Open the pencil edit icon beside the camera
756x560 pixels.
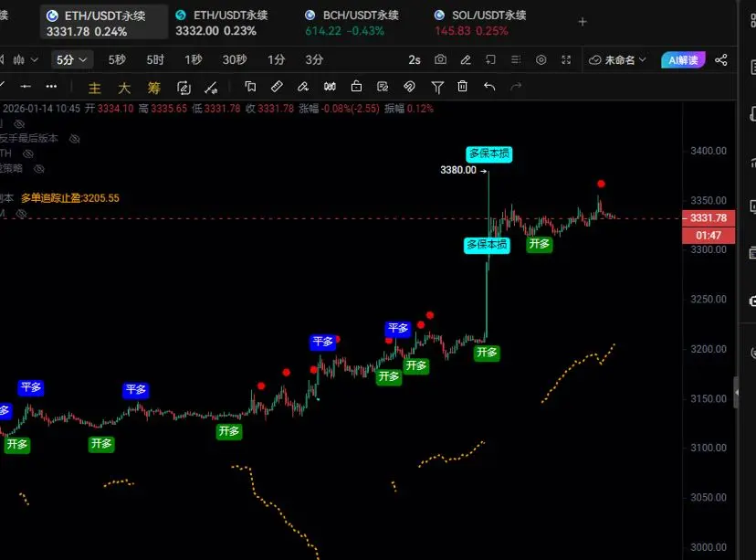466,59
